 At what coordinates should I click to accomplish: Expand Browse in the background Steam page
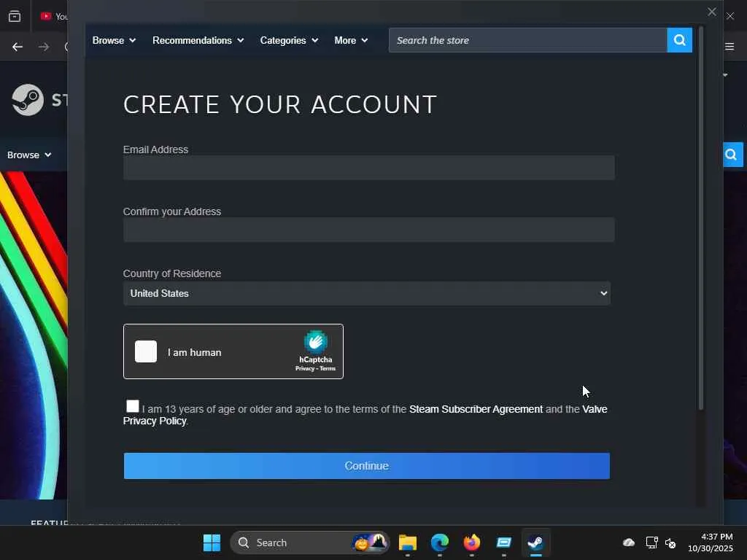tap(29, 155)
